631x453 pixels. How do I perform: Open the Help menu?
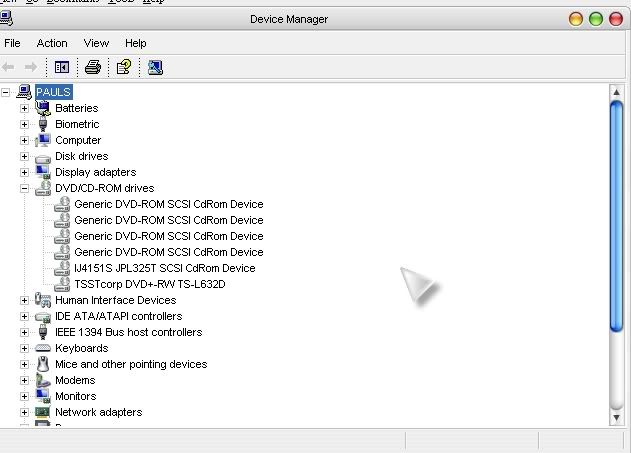[135, 43]
